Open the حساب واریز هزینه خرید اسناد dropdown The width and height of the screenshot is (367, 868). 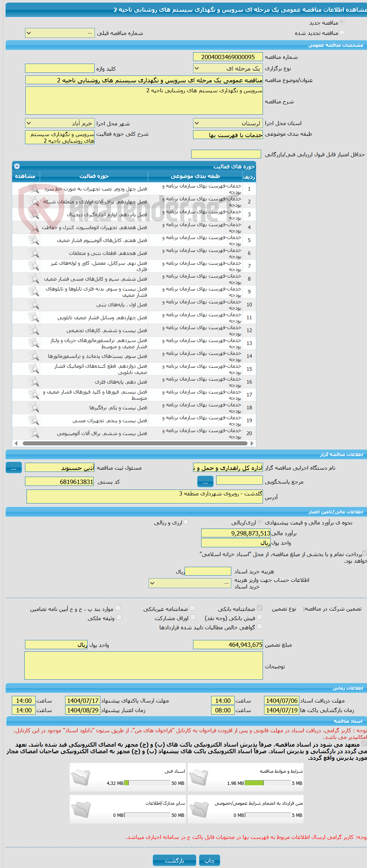coord(190,583)
